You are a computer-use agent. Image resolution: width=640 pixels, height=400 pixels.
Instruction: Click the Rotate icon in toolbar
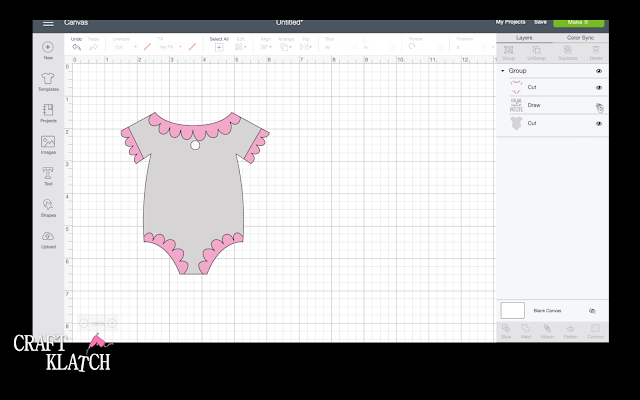click(412, 47)
